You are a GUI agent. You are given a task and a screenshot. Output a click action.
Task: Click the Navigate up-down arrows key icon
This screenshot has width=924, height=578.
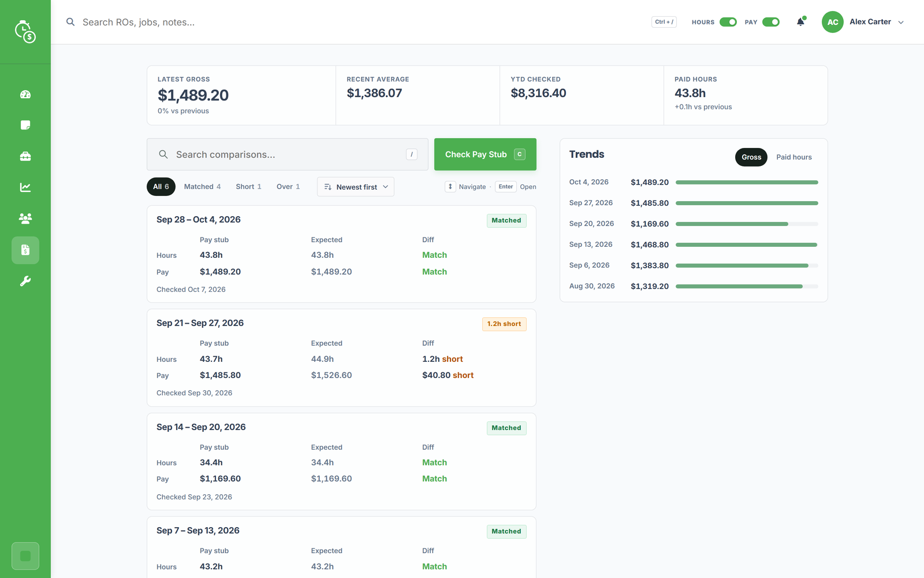pyautogui.click(x=450, y=187)
